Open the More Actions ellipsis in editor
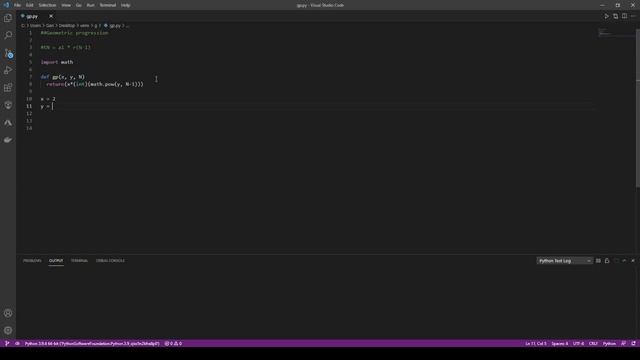Screen dimensions: 640x360 click(x=633, y=16)
